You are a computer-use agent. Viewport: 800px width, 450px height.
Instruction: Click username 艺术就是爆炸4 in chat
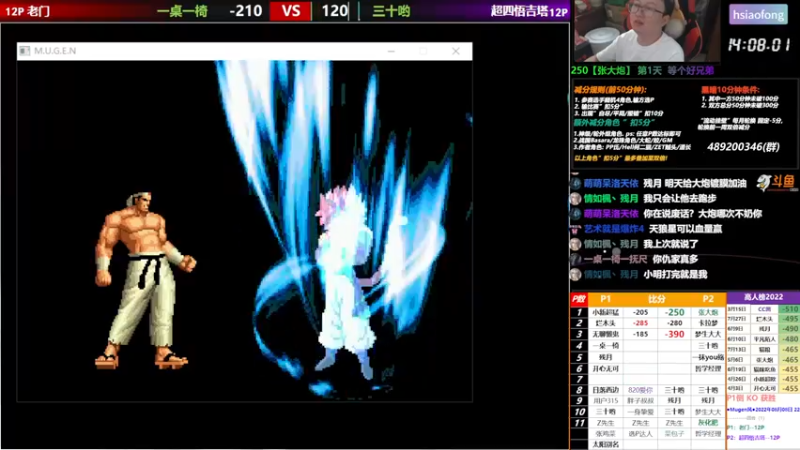(x=614, y=229)
